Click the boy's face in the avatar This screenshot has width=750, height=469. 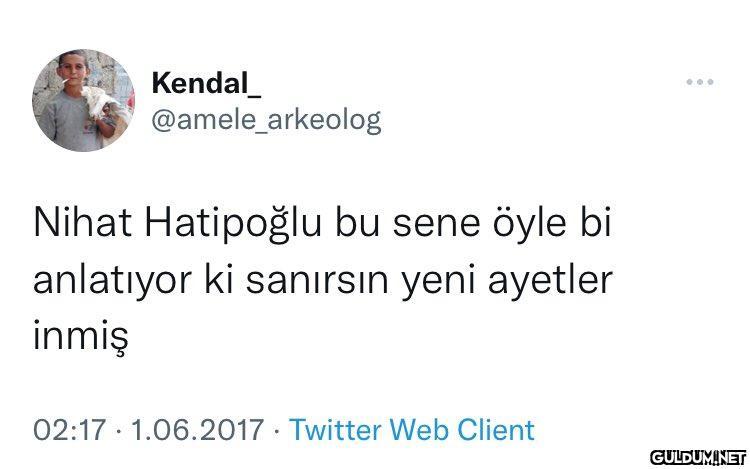(72, 66)
